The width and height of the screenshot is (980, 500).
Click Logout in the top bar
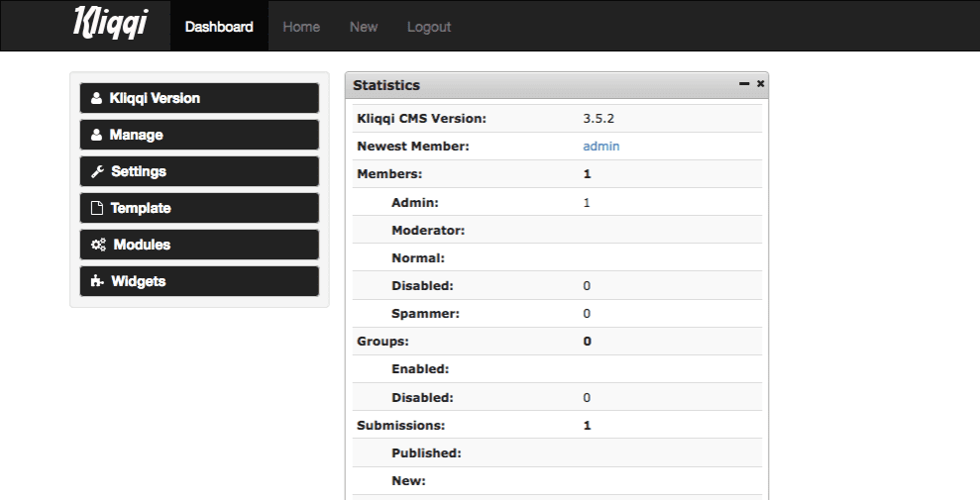pyautogui.click(x=429, y=27)
